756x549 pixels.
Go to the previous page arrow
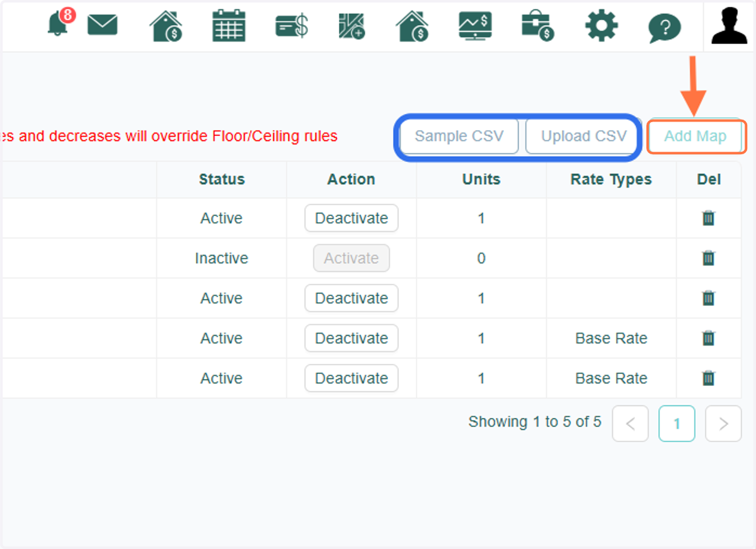click(x=630, y=424)
